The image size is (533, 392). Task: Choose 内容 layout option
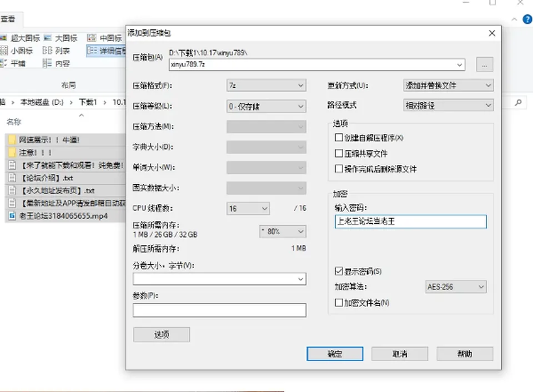[x=57, y=63]
